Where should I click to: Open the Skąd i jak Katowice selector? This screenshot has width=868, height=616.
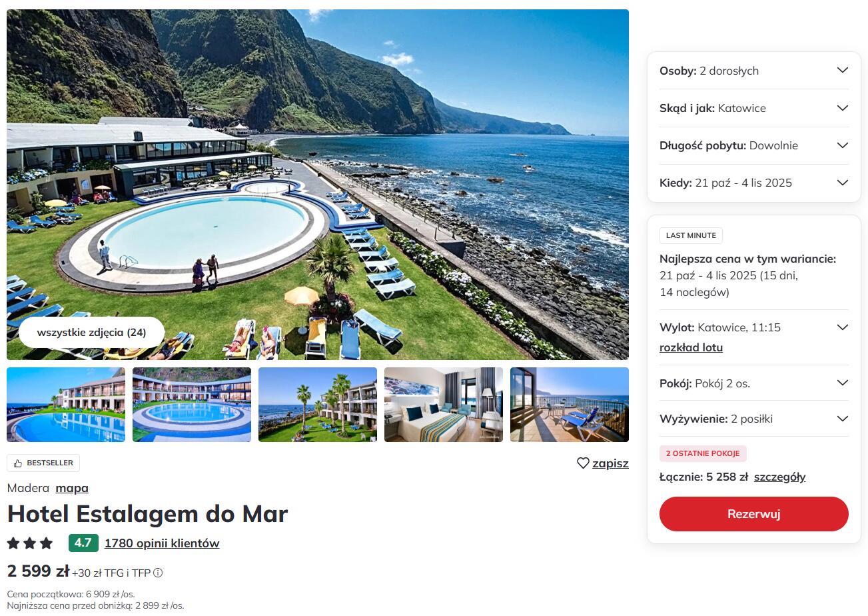pyautogui.click(x=754, y=108)
